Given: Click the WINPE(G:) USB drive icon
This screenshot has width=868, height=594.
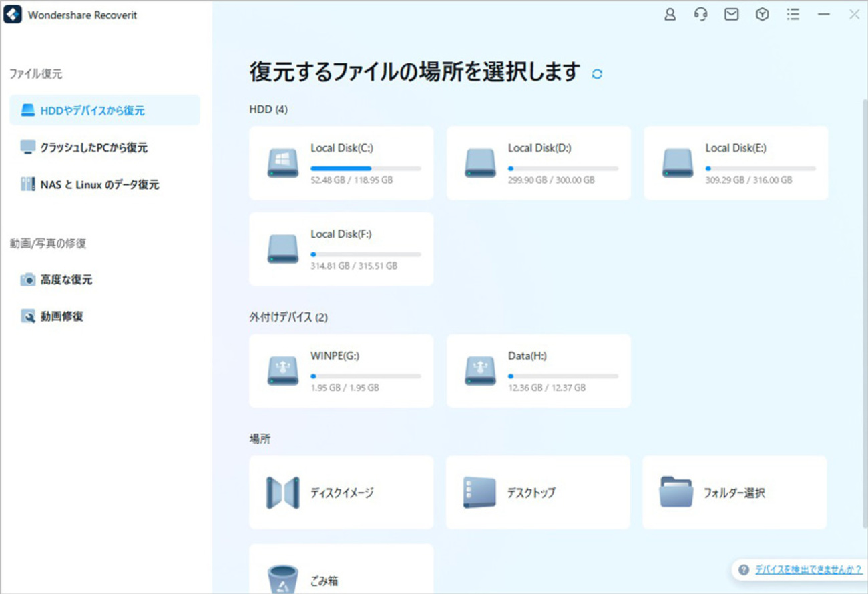Looking at the screenshot, I should click(x=283, y=370).
